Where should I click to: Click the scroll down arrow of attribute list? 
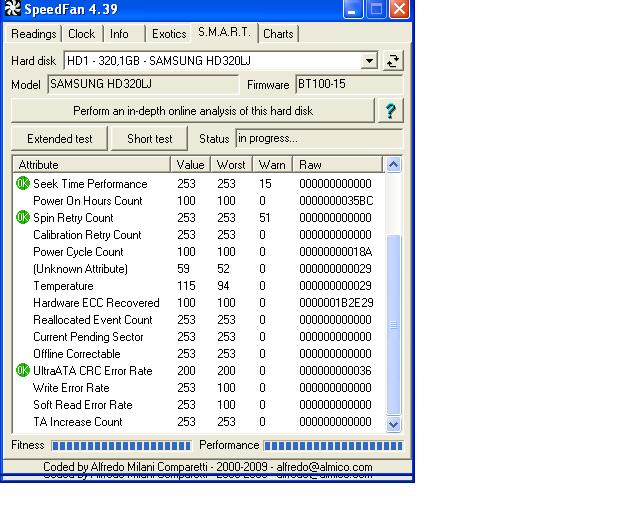pyautogui.click(x=393, y=424)
